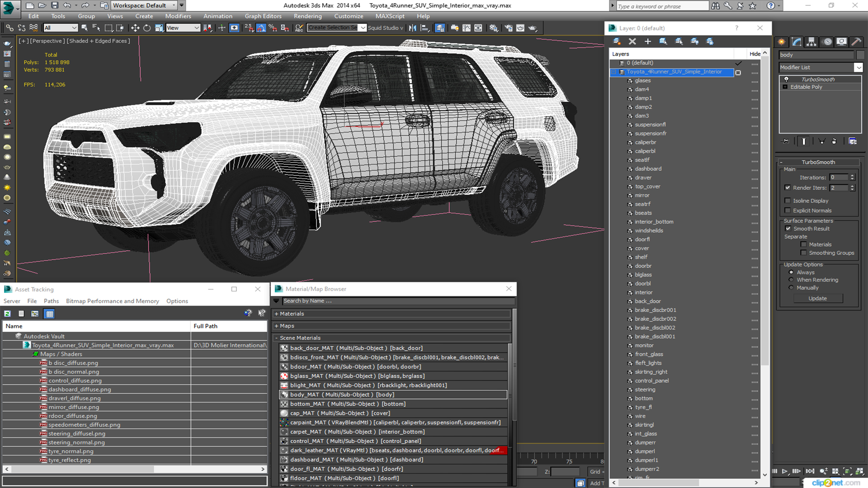Click Configure Modifier Sets icon
Viewport: 868px width, 488px height.
pyautogui.click(x=853, y=141)
